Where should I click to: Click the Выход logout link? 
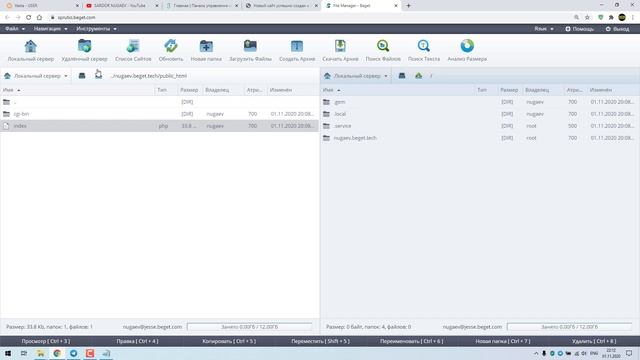617,29
